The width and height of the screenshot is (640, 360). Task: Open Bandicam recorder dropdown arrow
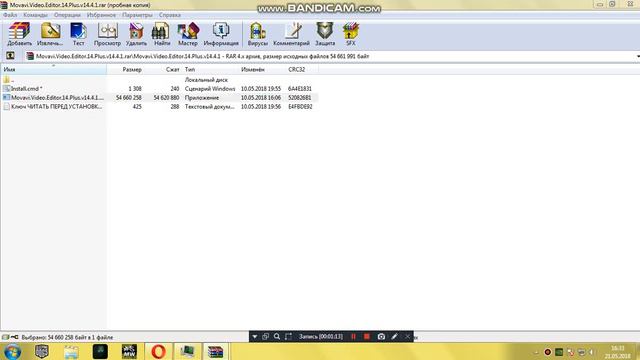click(255, 337)
